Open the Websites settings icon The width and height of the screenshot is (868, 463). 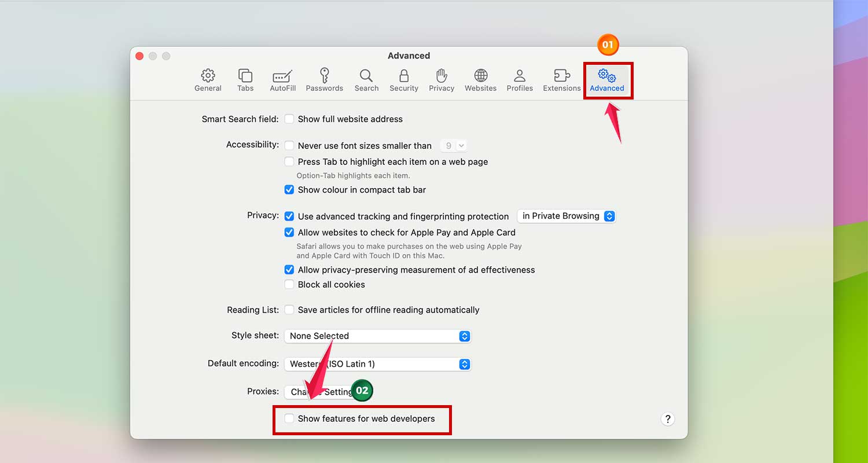480,80
